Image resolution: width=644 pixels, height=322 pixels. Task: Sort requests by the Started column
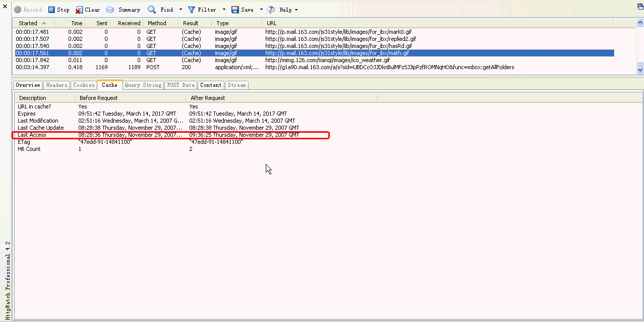tap(28, 23)
